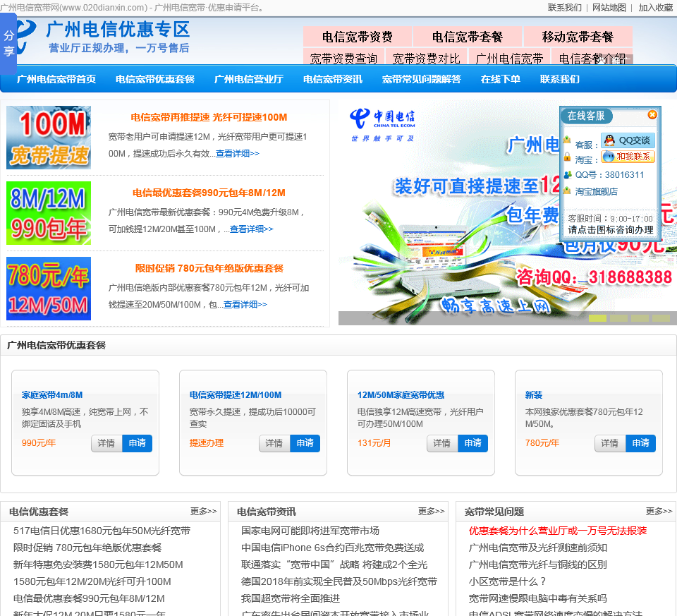Click 申请 for the 新装 package
The image size is (677, 616).
[641, 443]
